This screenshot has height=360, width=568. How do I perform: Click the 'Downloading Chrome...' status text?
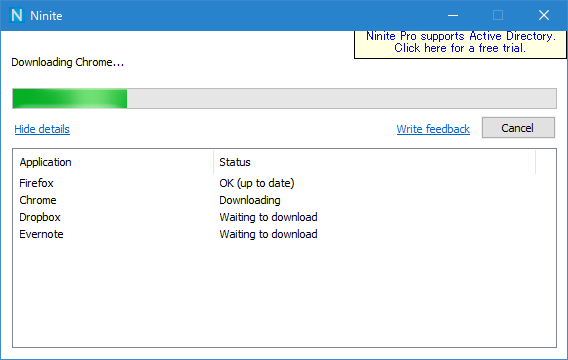click(67, 62)
